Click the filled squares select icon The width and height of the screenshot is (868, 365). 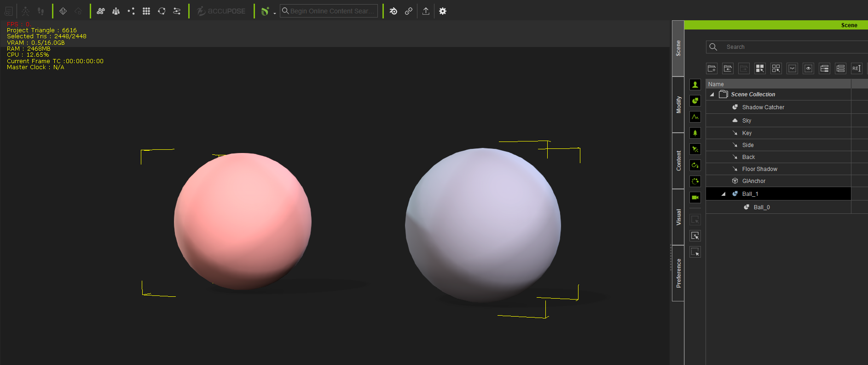(x=760, y=69)
